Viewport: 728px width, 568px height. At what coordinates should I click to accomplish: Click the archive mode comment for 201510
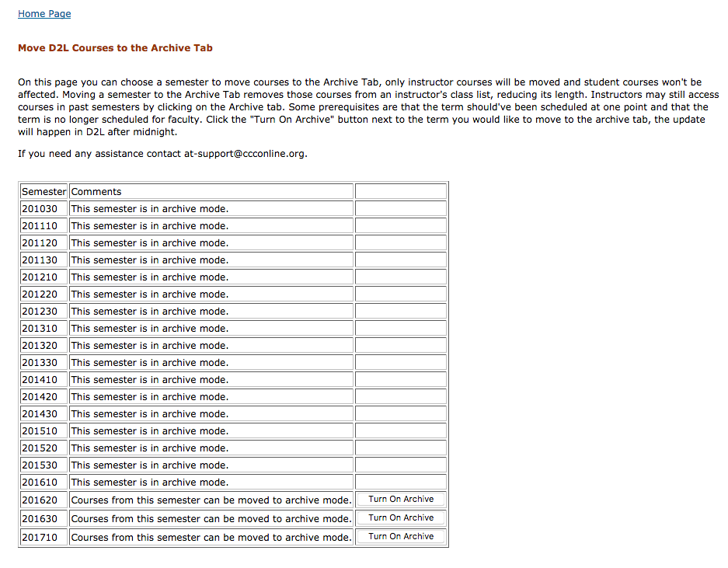150,431
